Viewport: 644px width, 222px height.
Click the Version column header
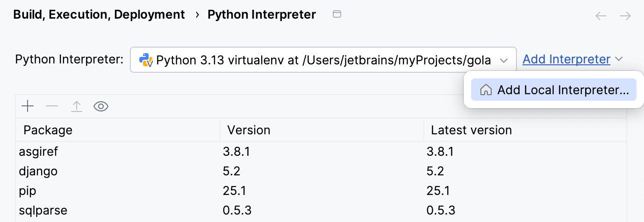(x=249, y=130)
